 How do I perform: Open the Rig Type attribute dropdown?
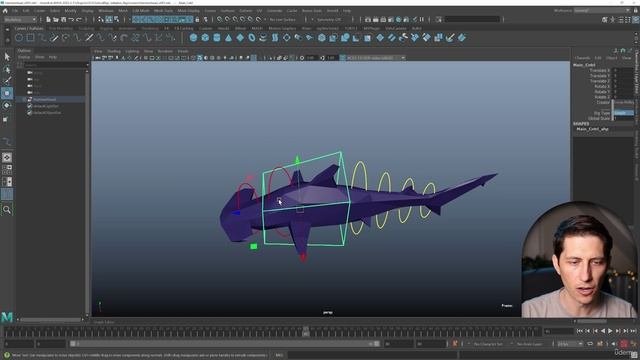point(624,113)
